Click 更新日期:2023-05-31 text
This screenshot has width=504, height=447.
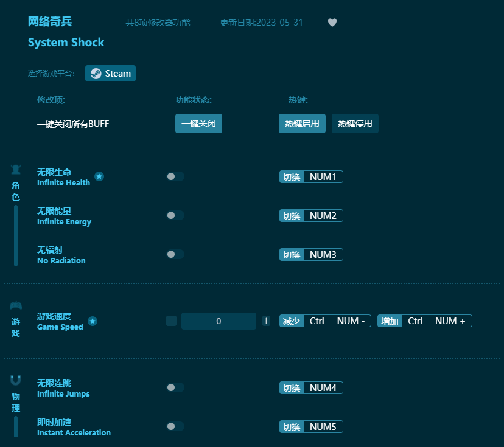(x=261, y=23)
